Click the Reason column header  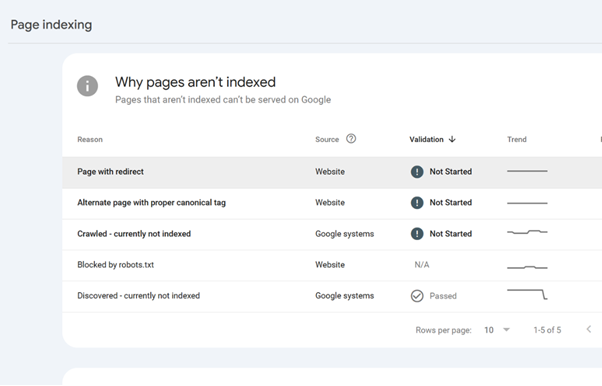90,139
